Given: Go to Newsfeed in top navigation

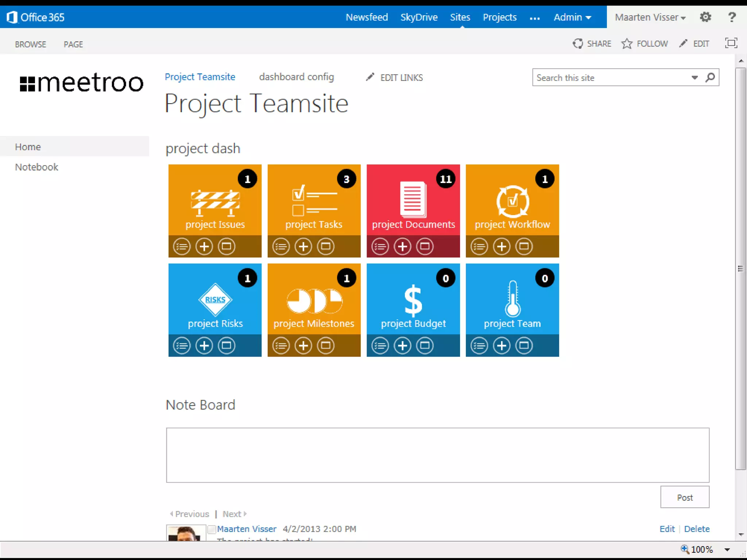Looking at the screenshot, I should point(367,17).
